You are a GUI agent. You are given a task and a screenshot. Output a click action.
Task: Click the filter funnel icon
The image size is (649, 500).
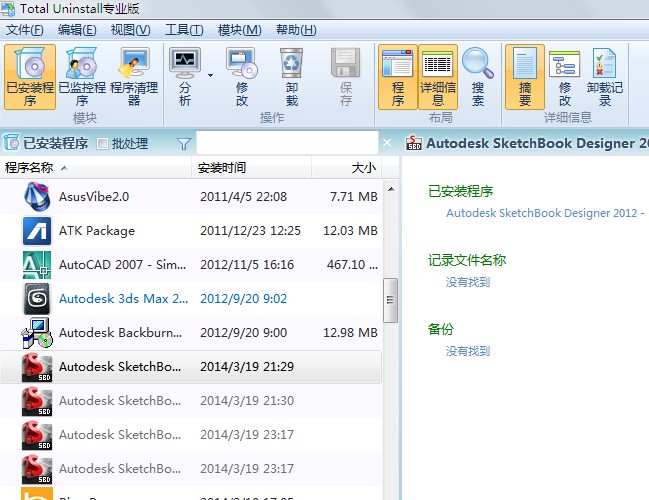click(x=184, y=144)
